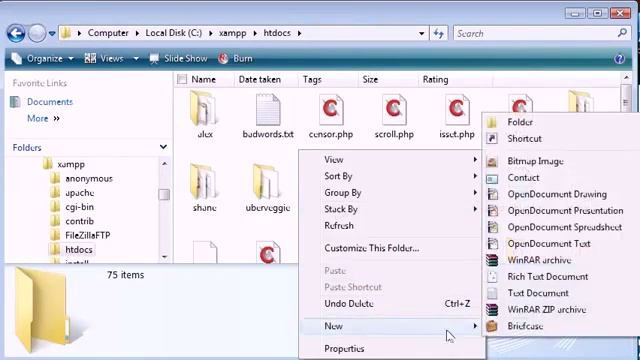
Task: Select the uberveggie folder icon
Action: click(267, 182)
